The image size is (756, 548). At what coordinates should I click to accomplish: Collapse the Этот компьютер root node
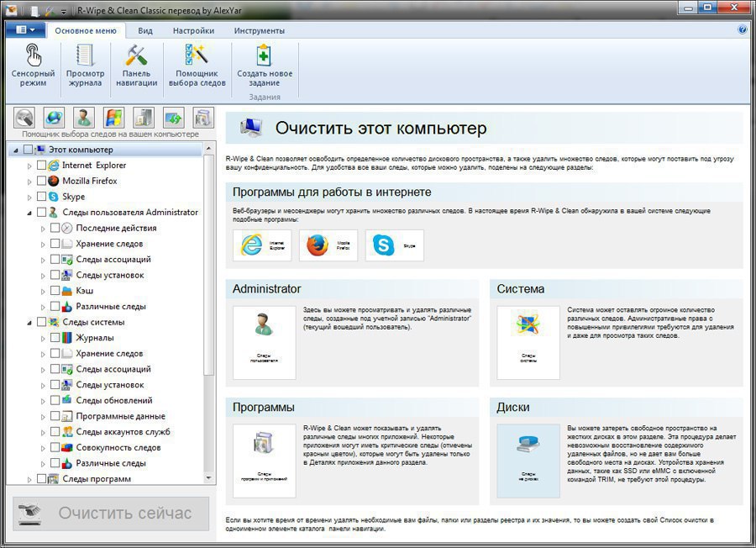tap(16, 150)
